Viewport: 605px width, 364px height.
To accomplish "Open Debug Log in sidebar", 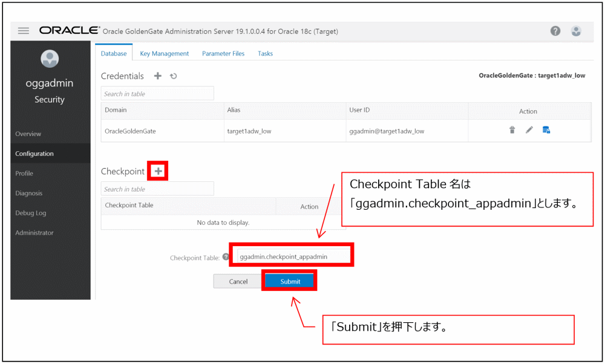I will [x=51, y=213].
